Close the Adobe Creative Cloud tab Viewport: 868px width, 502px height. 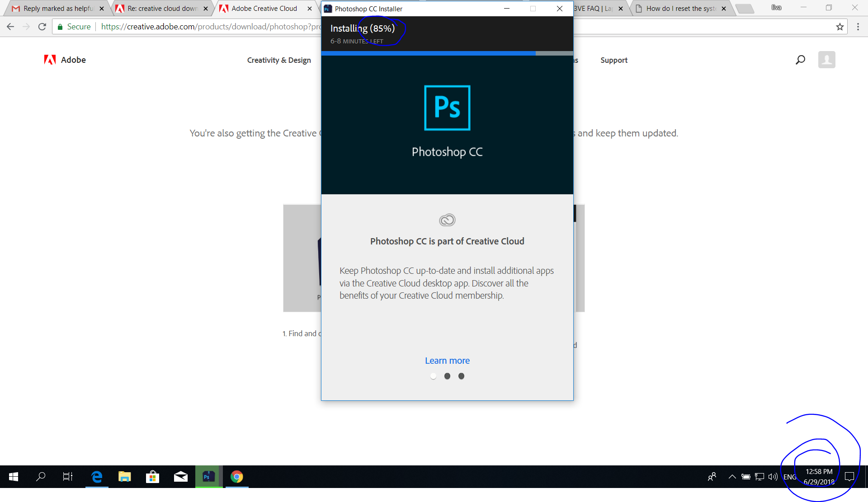pos(310,9)
